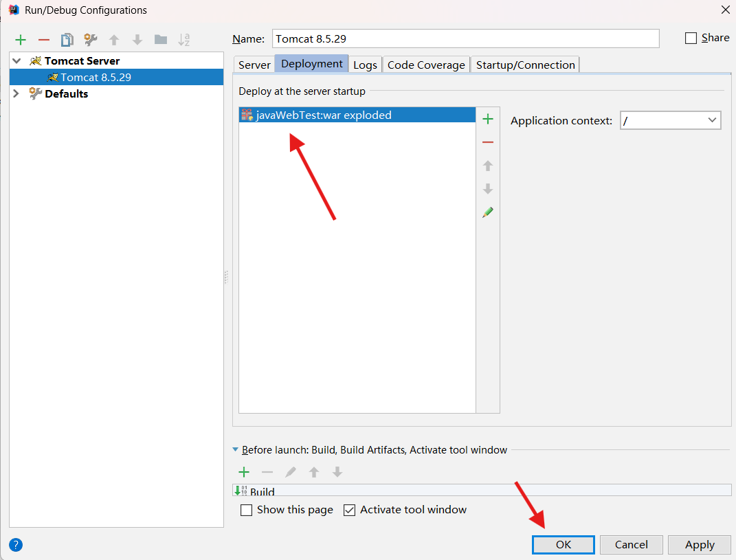Open the Logs tab
Screen dimensions: 736x560
pyautogui.click(x=365, y=65)
